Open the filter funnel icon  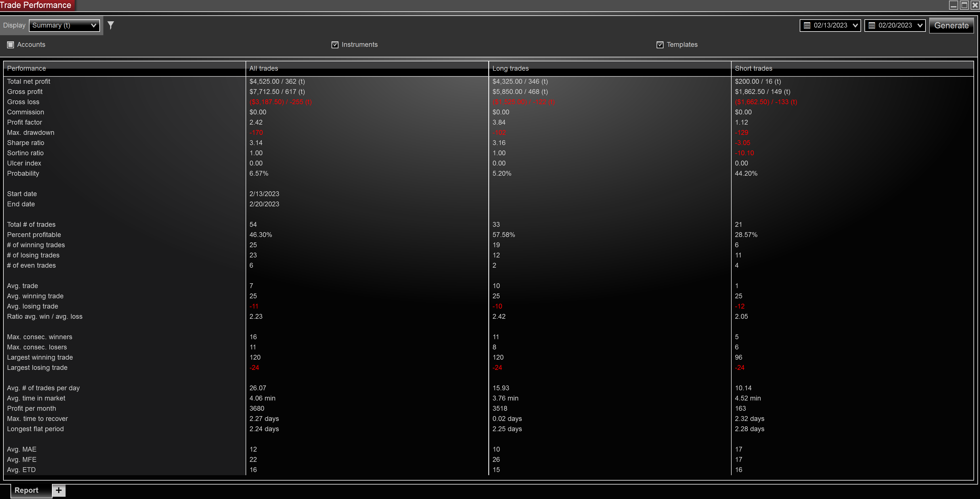tap(111, 25)
